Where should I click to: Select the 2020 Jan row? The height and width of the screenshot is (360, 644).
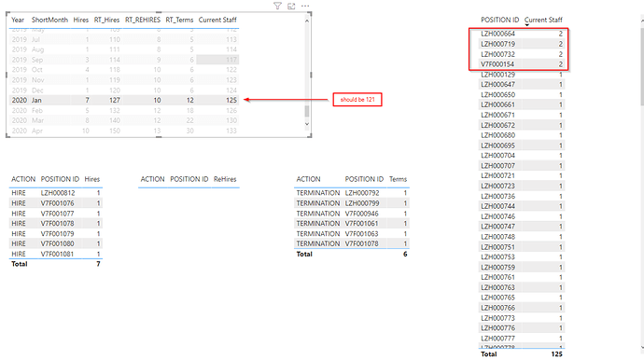pyautogui.click(x=124, y=100)
